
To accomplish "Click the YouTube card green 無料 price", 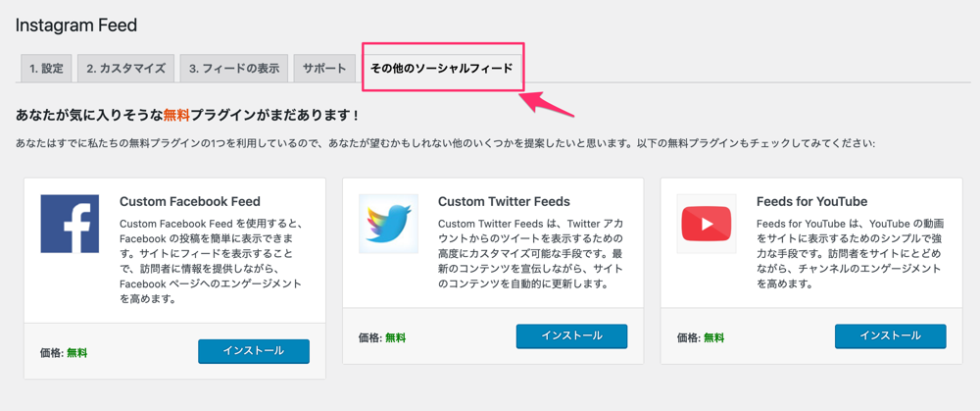I will click(713, 337).
